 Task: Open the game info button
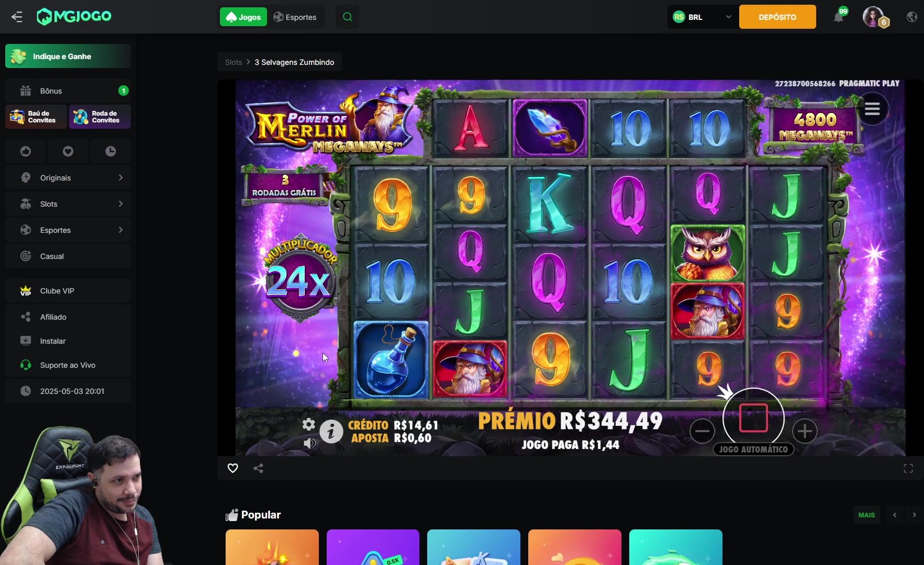click(331, 432)
